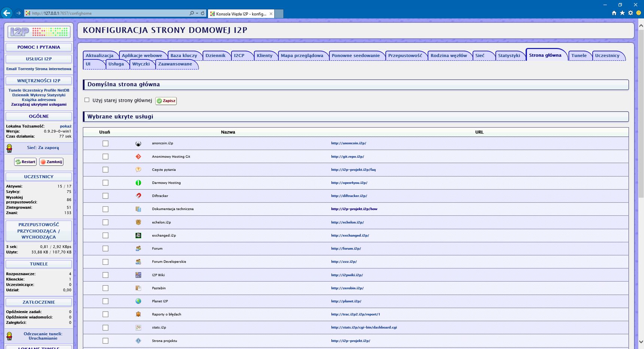Click the browser back arrow
This screenshot has height=349, width=644.
coord(6,13)
